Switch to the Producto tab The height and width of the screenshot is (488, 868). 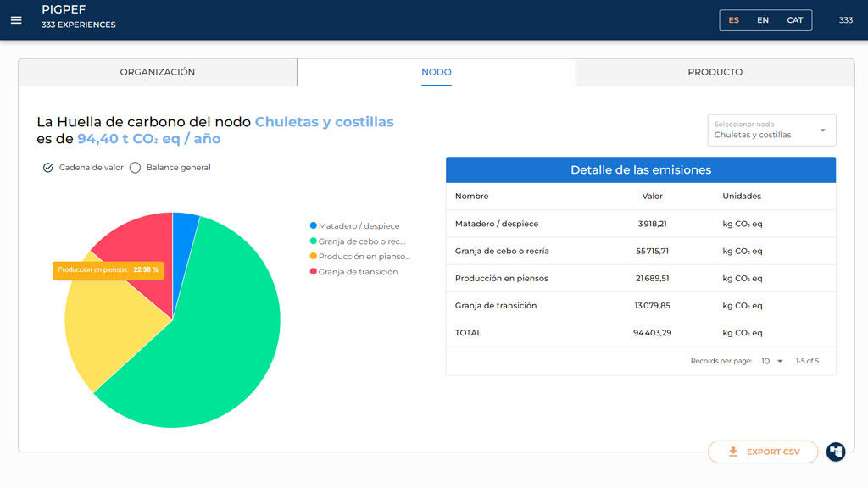(715, 72)
